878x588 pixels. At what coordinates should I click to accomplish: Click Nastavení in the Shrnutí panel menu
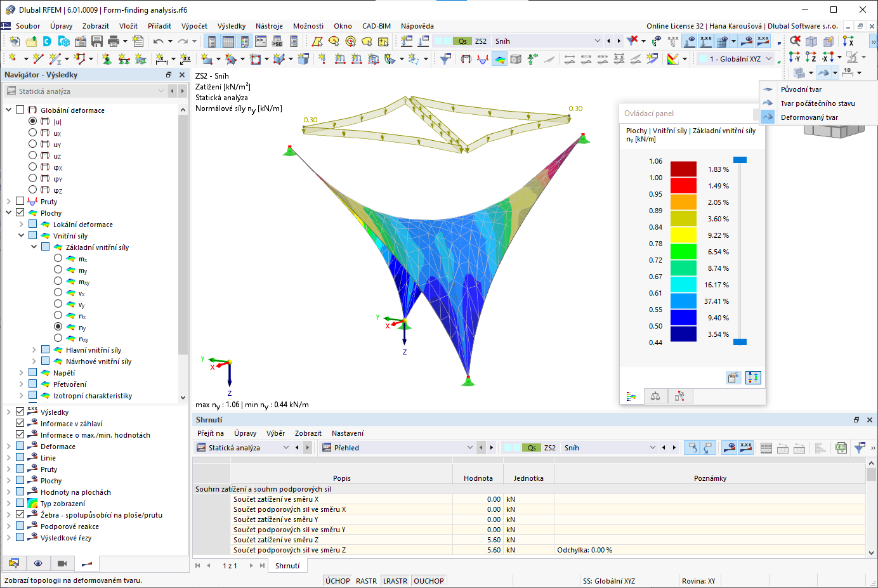(x=348, y=433)
